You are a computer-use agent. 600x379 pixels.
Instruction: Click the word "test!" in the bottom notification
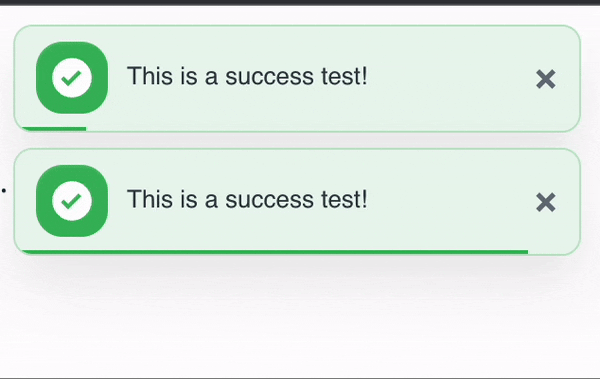[344, 199]
